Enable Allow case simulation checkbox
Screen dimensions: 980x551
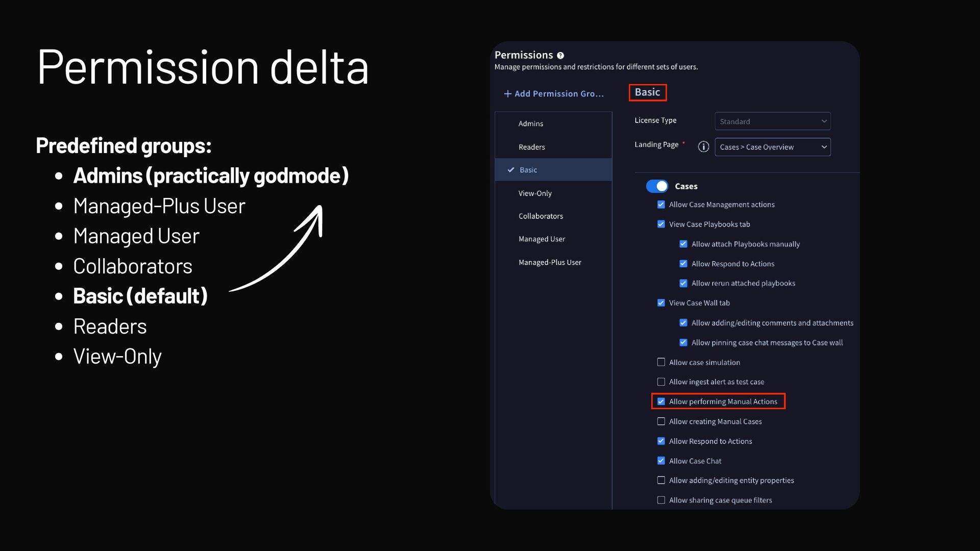tap(661, 362)
